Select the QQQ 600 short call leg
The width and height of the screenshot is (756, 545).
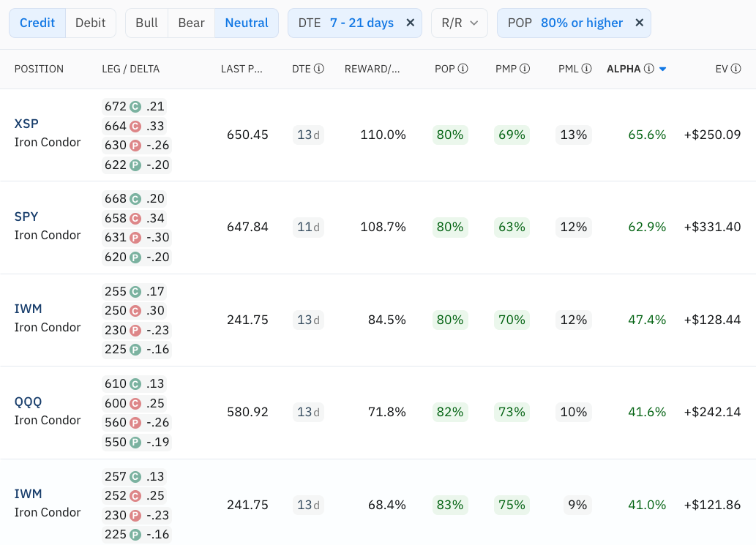[135, 403]
